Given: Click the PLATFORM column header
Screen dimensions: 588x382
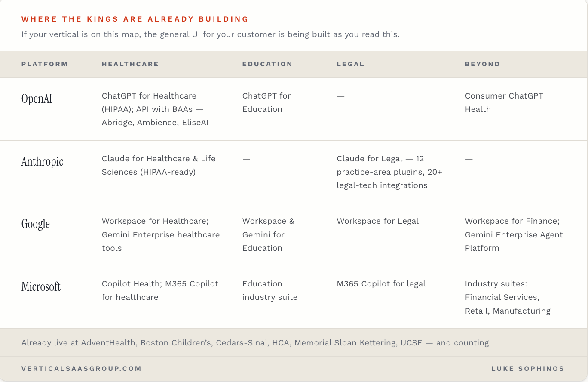Looking at the screenshot, I should click(x=45, y=64).
